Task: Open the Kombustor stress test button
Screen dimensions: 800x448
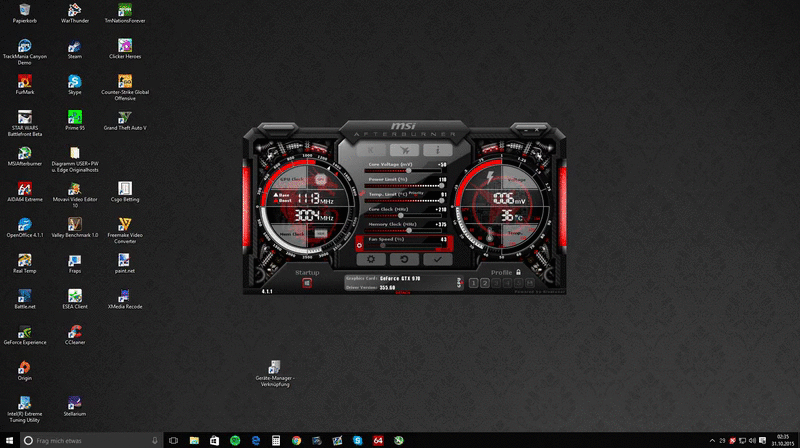Action: coord(371,150)
